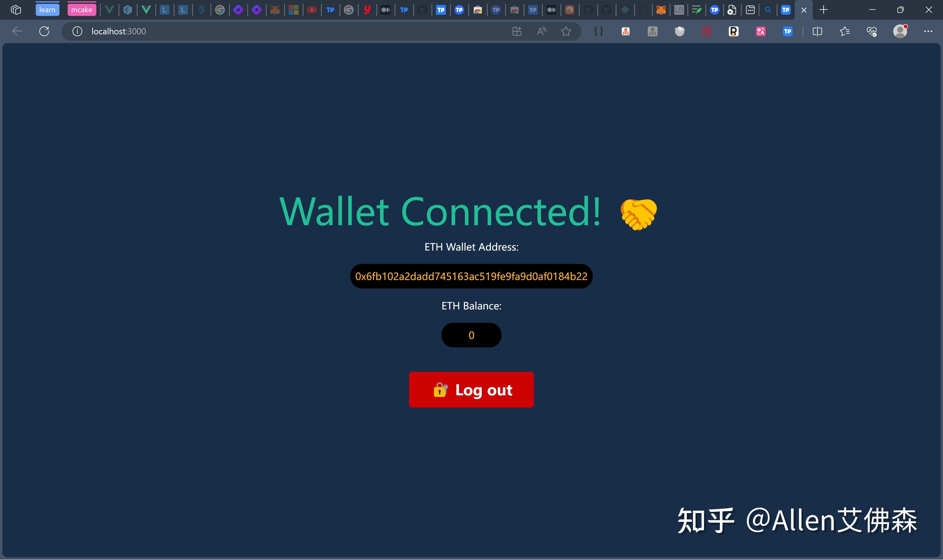Click the new tab add button
943x560 pixels.
coord(823,9)
